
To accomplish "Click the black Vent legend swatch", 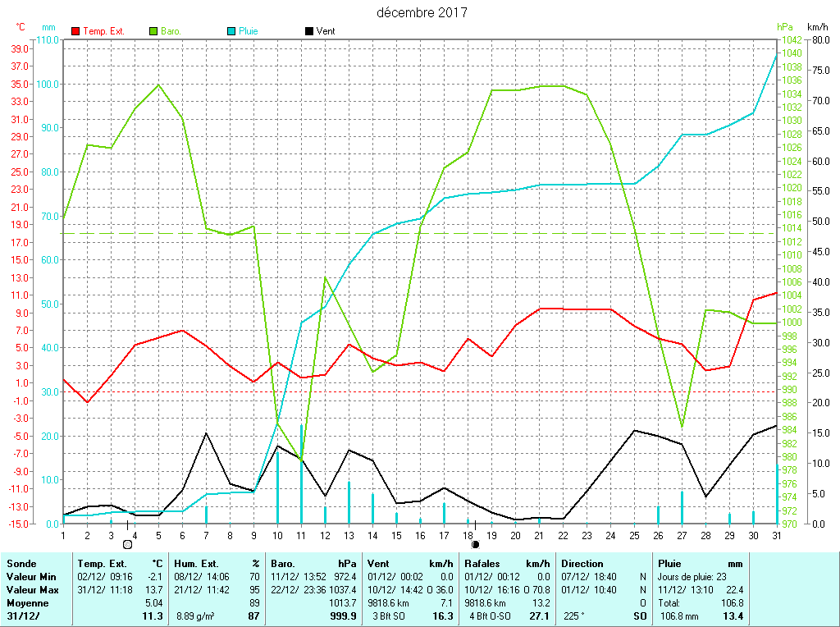I will pos(308,31).
